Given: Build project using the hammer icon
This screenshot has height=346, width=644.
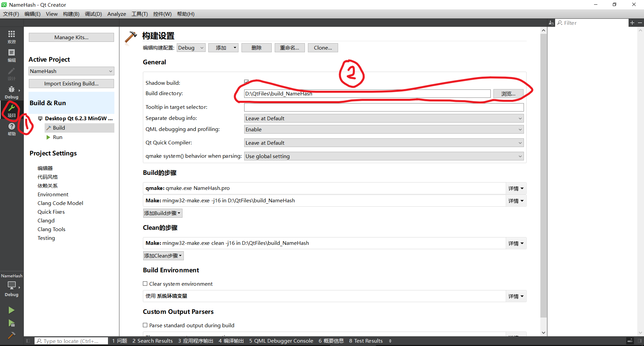Looking at the screenshot, I should (12, 335).
